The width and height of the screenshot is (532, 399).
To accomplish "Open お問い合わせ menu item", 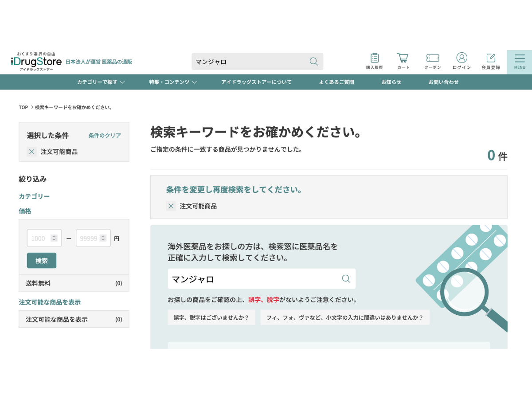I will pos(443,82).
